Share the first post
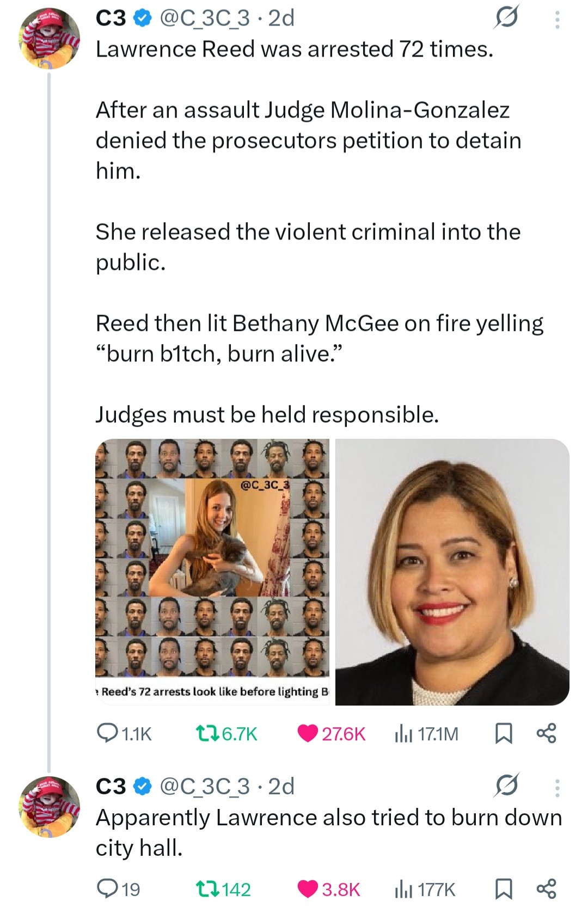The height and width of the screenshot is (914, 588). pyautogui.click(x=546, y=733)
